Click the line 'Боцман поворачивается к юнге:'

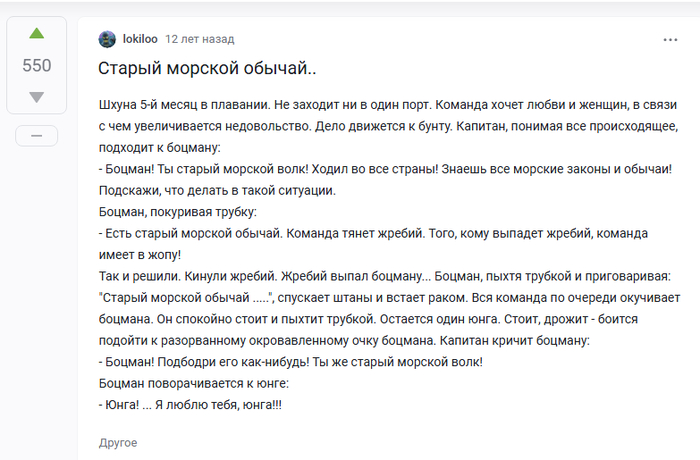[194, 384]
